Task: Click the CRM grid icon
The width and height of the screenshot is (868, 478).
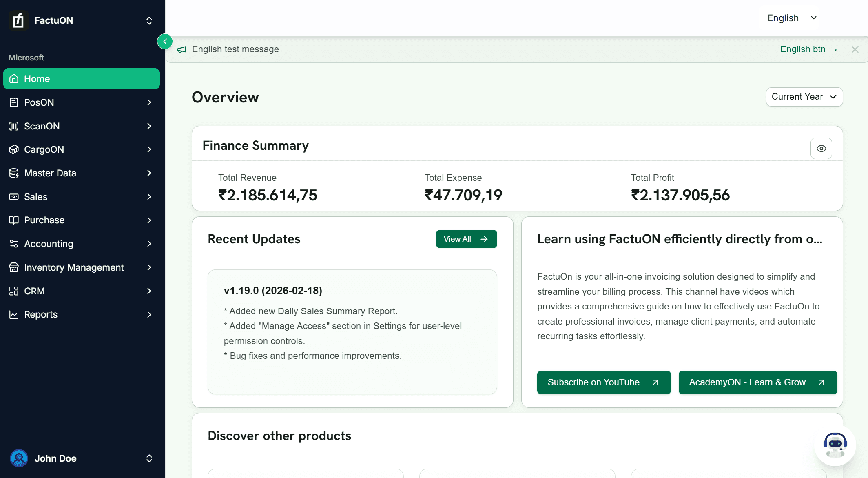Action: [14, 291]
